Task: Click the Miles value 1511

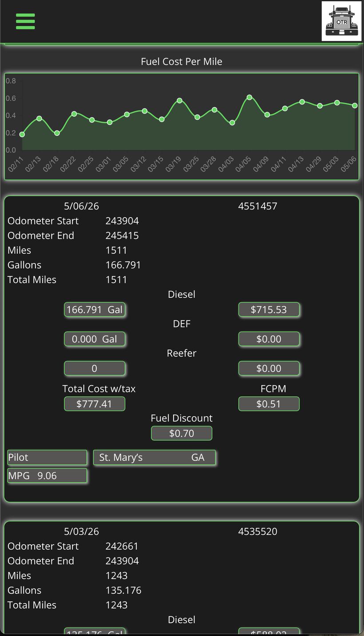Action: pos(116,250)
